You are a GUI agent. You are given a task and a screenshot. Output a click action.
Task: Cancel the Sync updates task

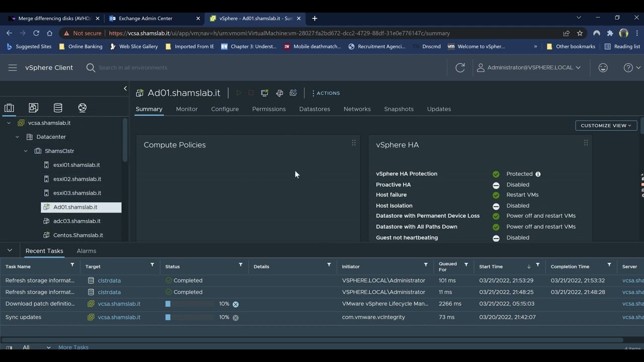pos(235,318)
